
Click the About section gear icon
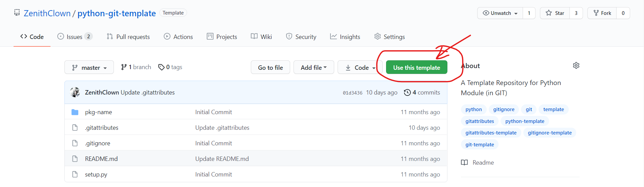click(576, 65)
